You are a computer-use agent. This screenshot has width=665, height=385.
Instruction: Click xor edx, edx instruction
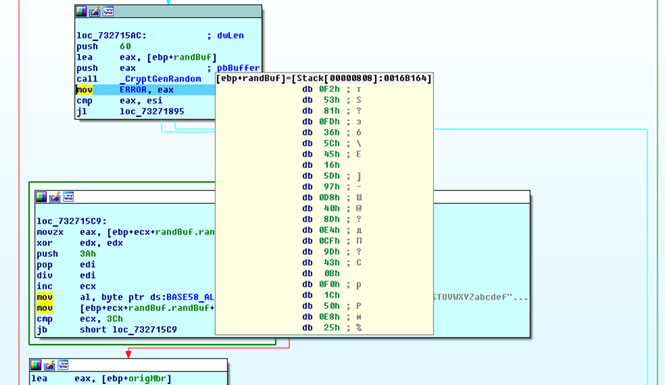click(x=80, y=243)
